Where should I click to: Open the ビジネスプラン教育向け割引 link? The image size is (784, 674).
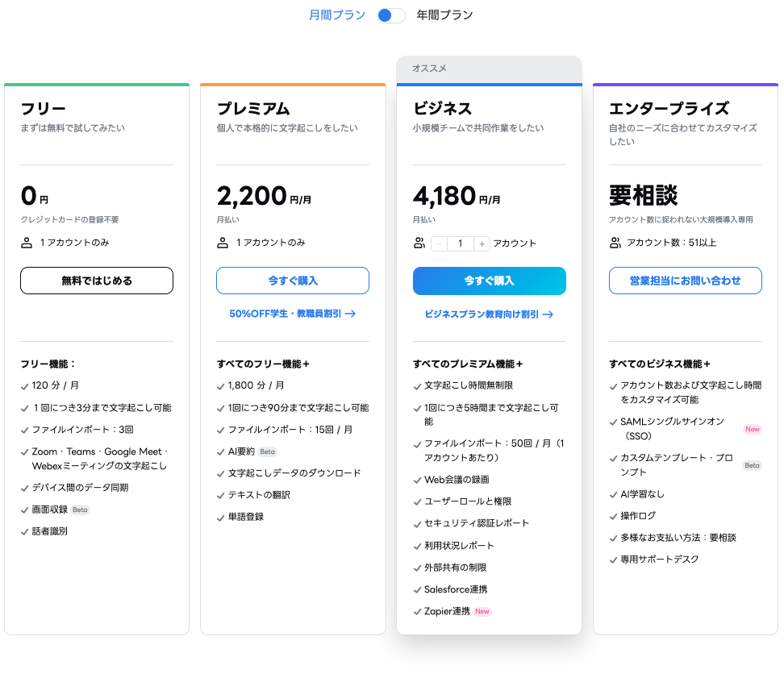coord(489,314)
